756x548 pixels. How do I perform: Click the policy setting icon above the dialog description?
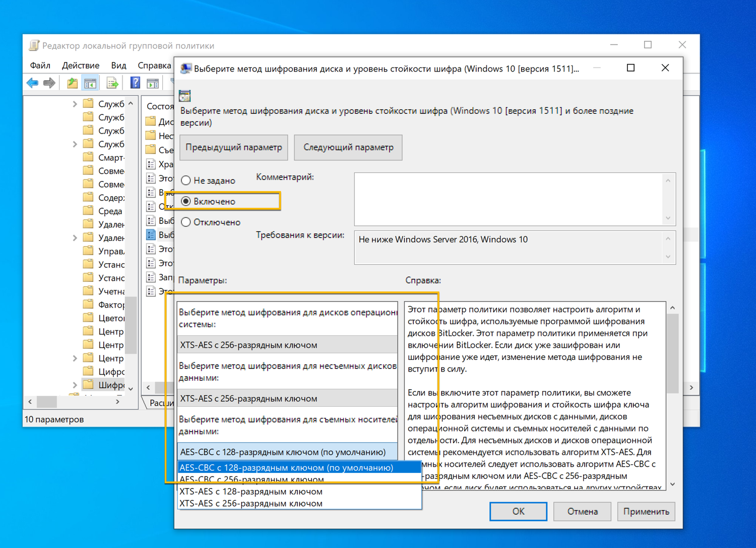tap(185, 96)
